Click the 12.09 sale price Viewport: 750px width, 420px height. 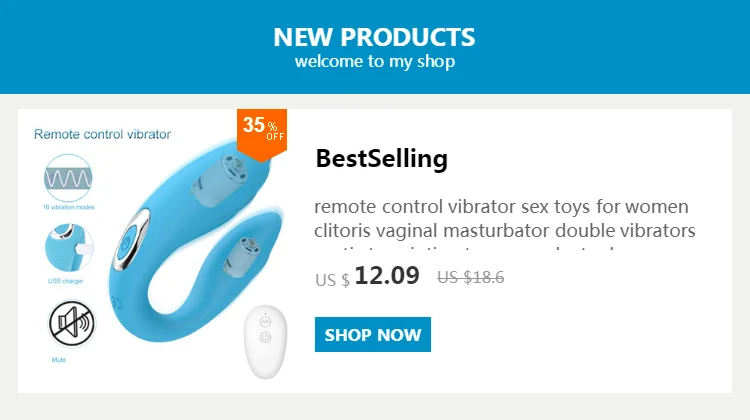387,276
